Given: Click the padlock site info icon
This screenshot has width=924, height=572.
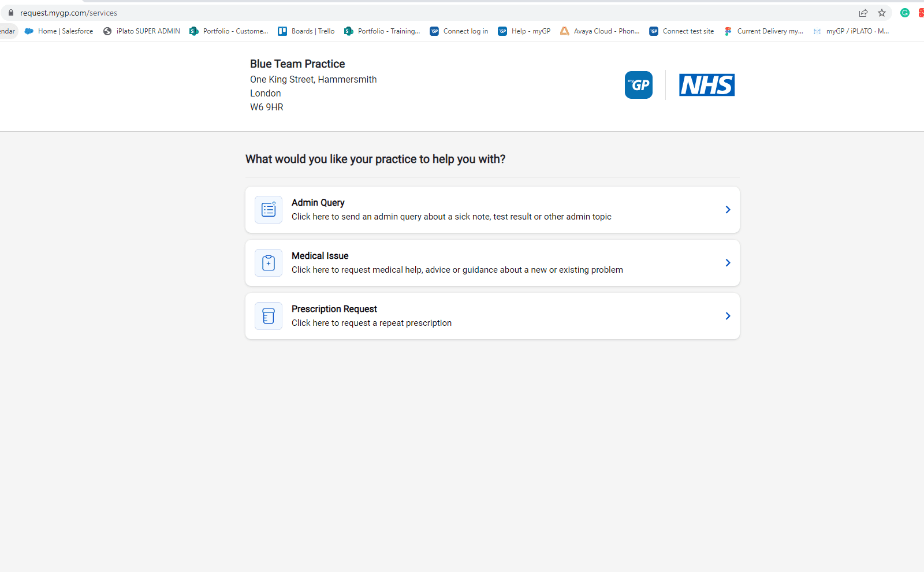Looking at the screenshot, I should [10, 13].
